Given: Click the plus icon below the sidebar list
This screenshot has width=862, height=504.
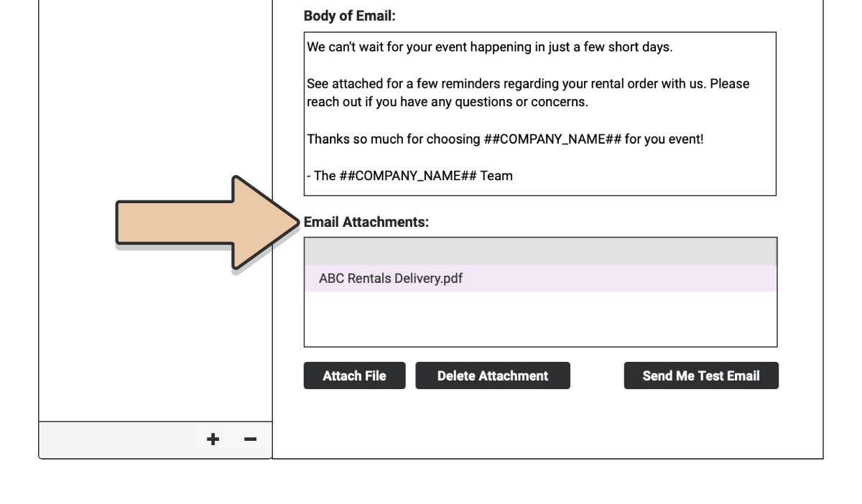Looking at the screenshot, I should click(x=213, y=439).
